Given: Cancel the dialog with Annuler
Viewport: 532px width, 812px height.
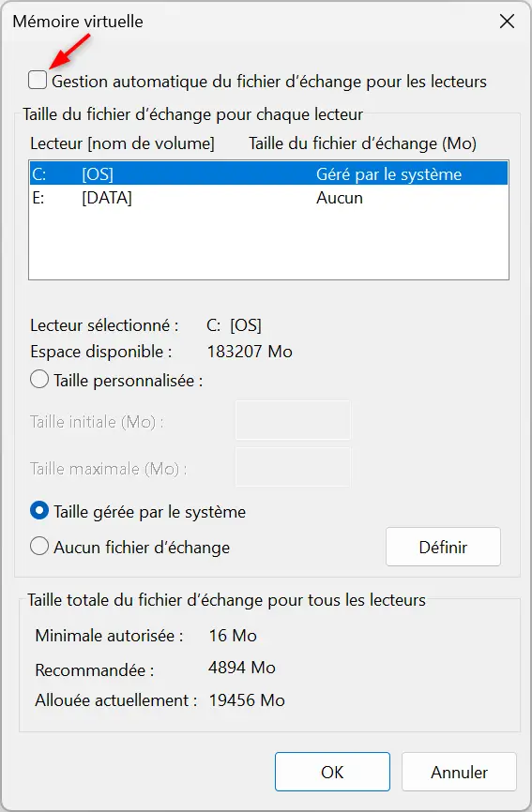Looking at the screenshot, I should tap(459, 772).
